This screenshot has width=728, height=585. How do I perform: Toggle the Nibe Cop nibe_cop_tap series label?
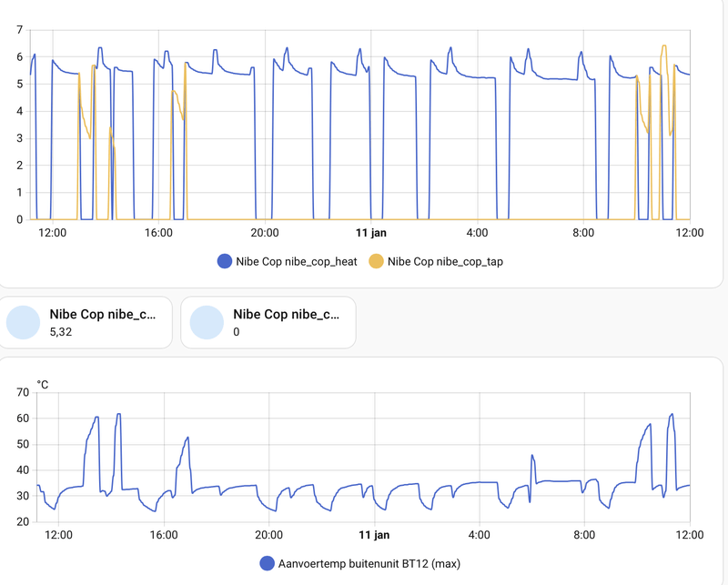pyautogui.click(x=445, y=262)
